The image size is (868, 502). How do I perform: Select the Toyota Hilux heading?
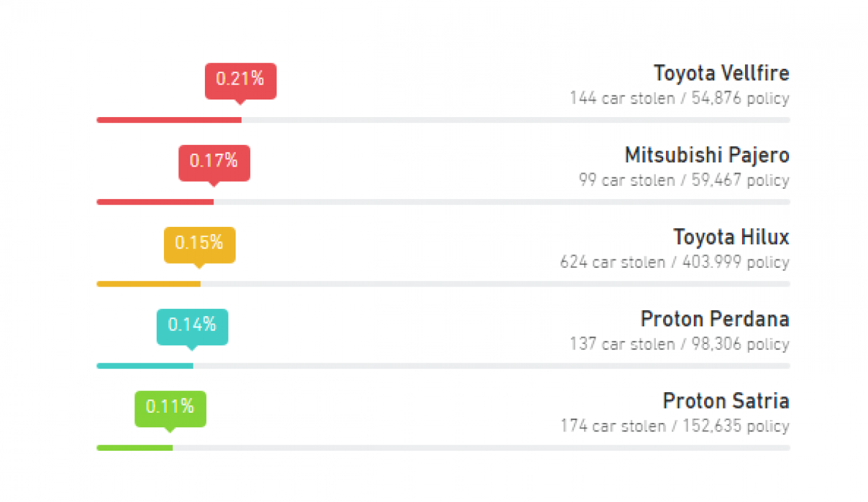[x=731, y=237]
